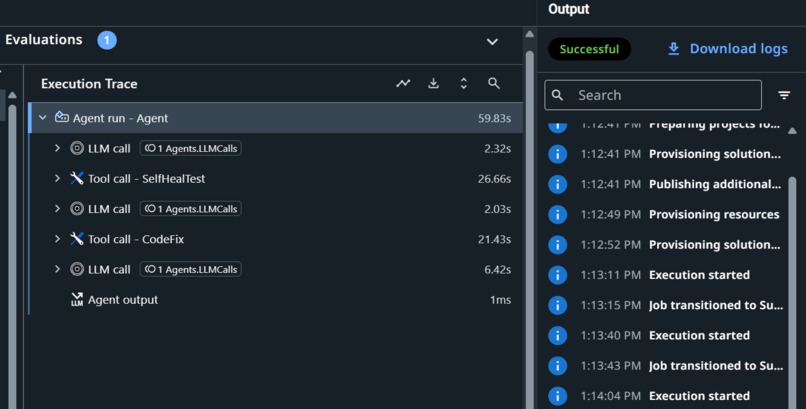
Task: Click Agents.LLMCalls tag on 6.42s call
Action: (191, 269)
